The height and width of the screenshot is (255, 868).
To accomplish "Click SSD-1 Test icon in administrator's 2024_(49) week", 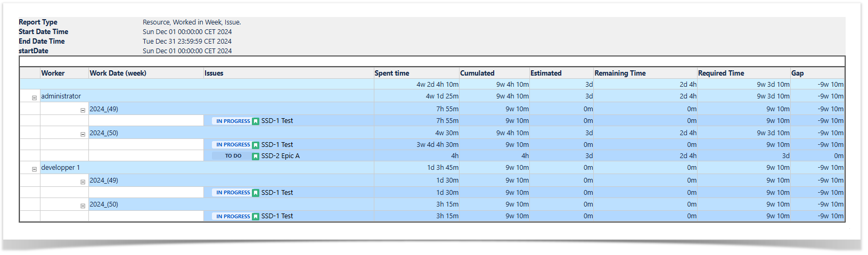I will [x=256, y=121].
